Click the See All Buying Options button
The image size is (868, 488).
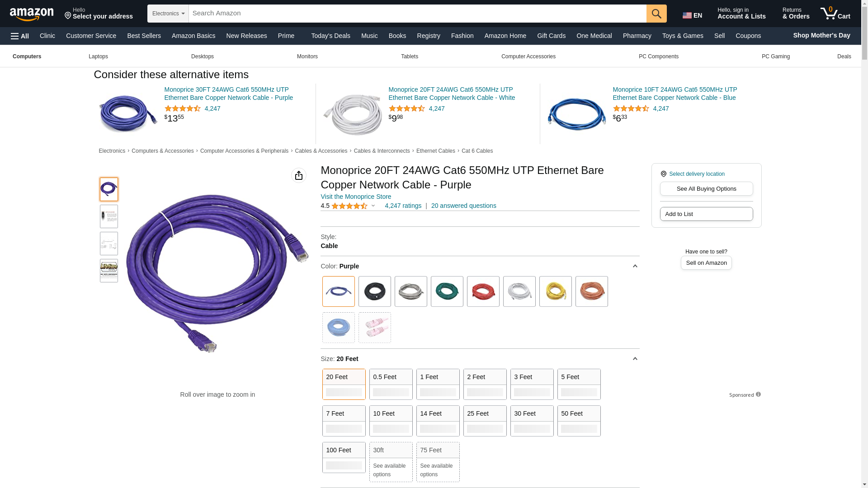pos(706,189)
